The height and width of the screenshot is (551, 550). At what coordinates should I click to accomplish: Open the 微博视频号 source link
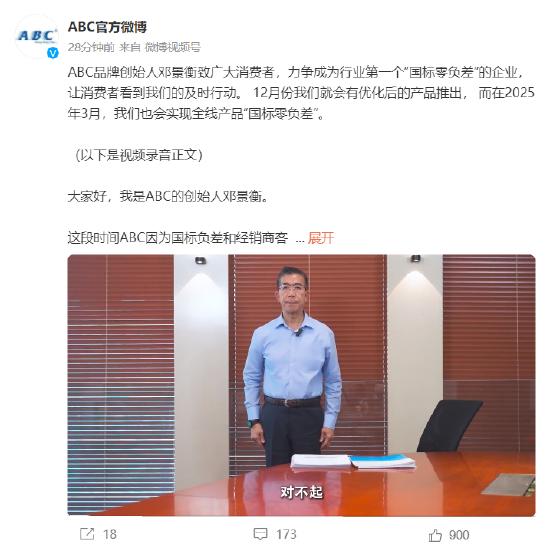(173, 47)
